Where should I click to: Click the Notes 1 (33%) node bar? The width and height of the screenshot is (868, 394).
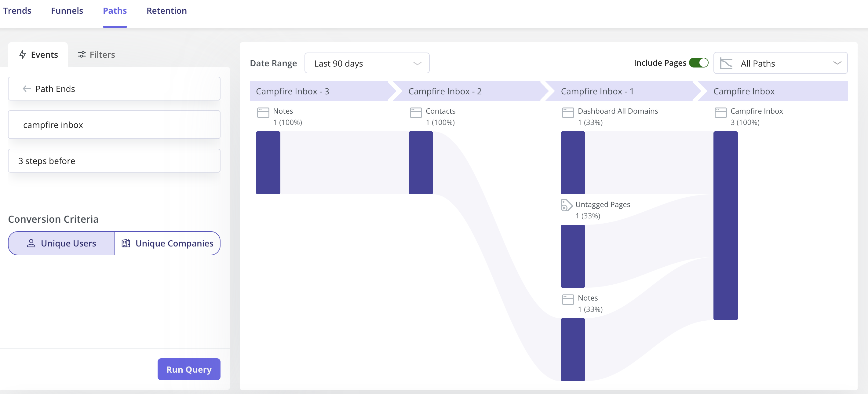coord(573,350)
